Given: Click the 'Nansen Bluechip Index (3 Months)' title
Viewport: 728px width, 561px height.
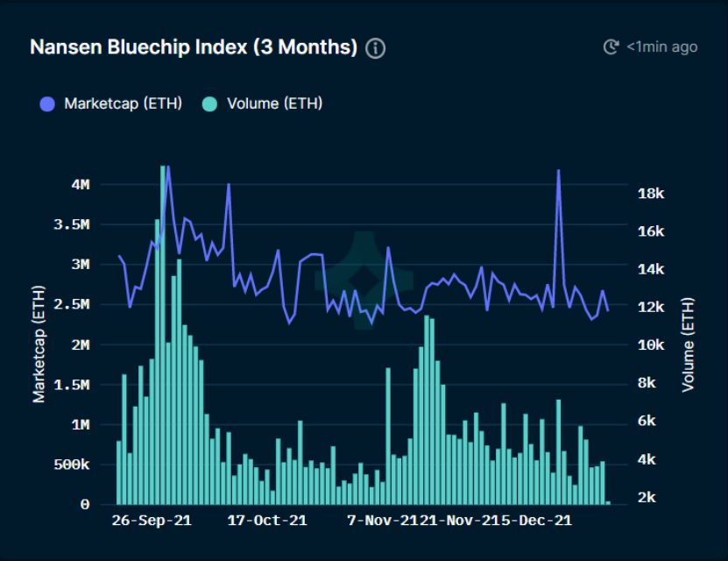Looking at the screenshot, I should coord(194,47).
